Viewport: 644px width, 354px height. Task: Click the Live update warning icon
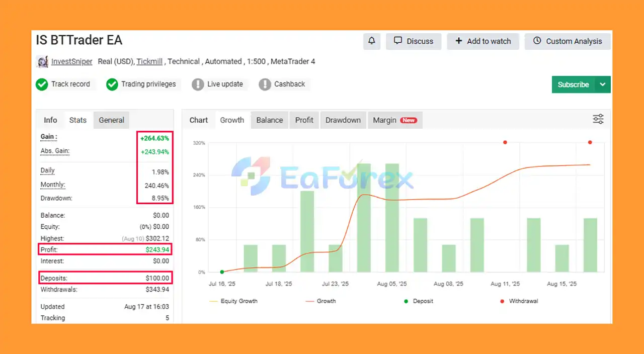pos(198,84)
